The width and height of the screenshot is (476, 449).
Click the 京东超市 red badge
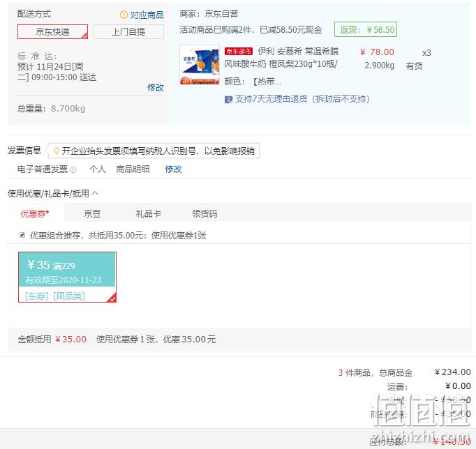[239, 51]
